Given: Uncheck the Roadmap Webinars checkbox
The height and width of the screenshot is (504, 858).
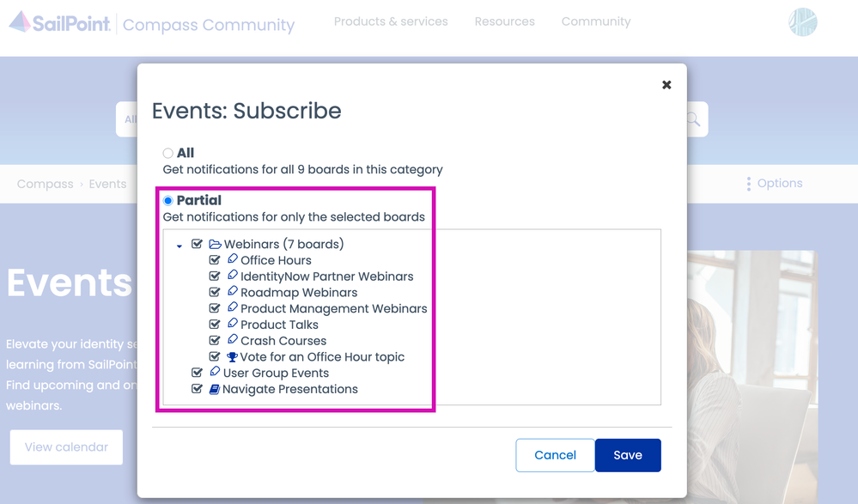Looking at the screenshot, I should (x=215, y=292).
